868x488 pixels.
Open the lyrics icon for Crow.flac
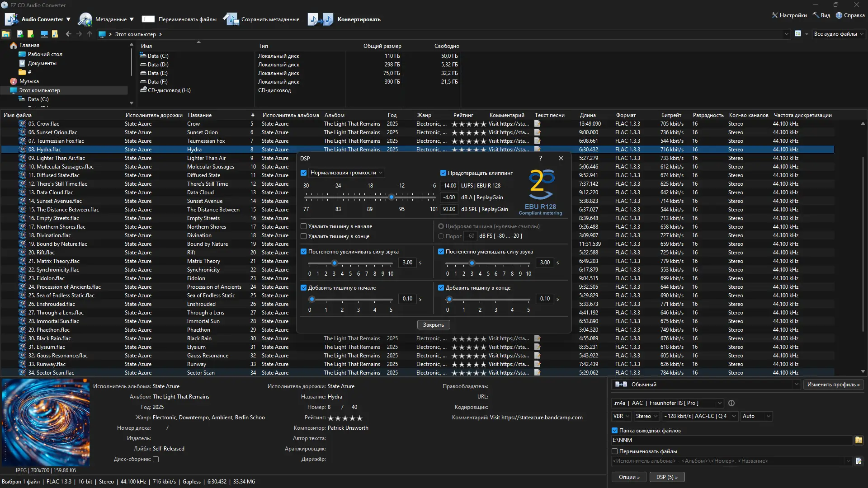[538, 124]
